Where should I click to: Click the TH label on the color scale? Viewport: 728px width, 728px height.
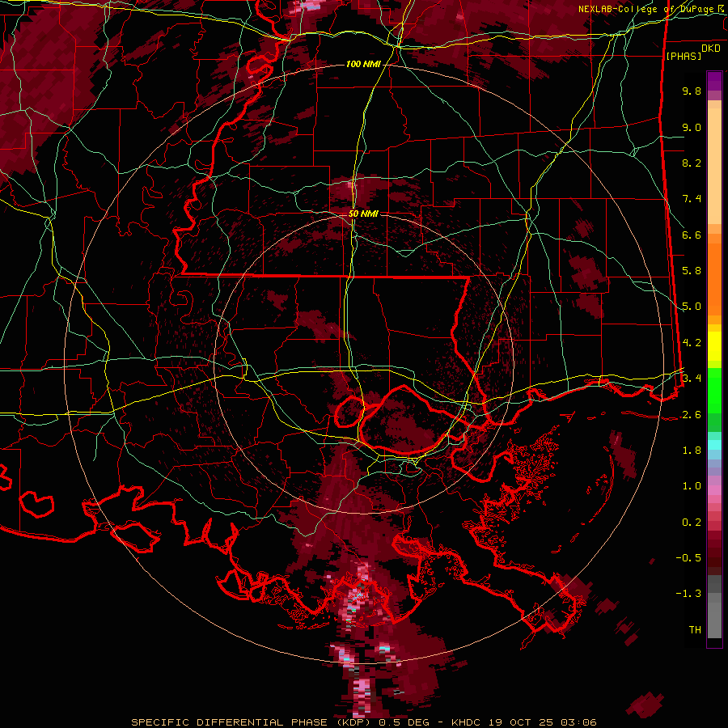[x=695, y=630]
